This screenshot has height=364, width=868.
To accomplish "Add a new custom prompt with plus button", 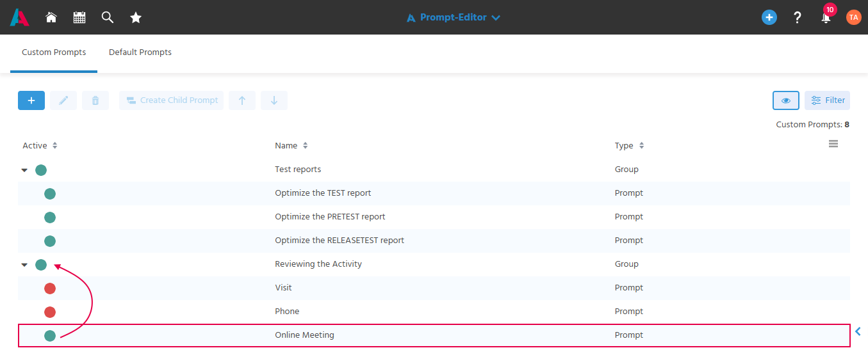I will click(31, 100).
